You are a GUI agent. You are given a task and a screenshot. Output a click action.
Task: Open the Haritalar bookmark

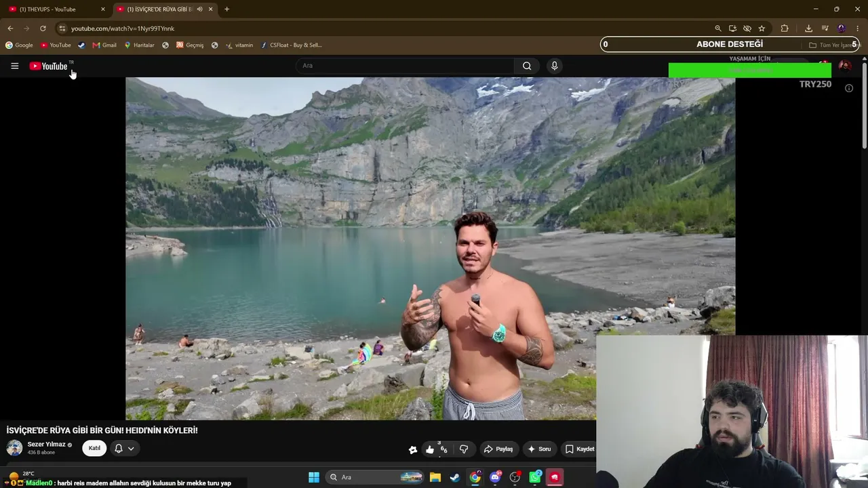tap(139, 45)
